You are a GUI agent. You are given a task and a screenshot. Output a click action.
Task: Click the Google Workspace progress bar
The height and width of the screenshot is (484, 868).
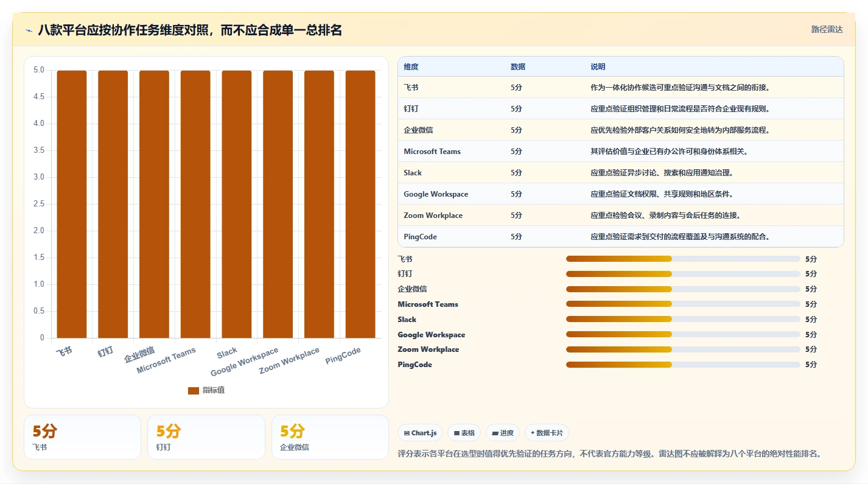point(683,334)
